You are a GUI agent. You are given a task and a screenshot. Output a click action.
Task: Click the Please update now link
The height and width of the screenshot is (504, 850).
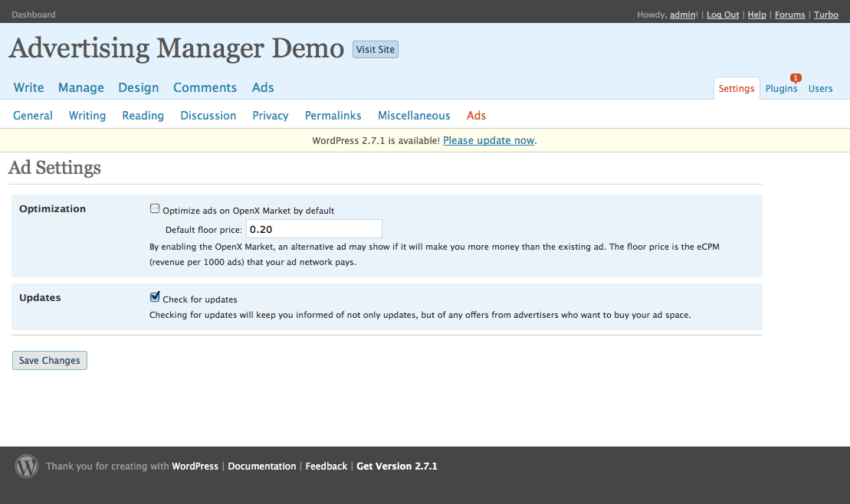pyautogui.click(x=488, y=141)
